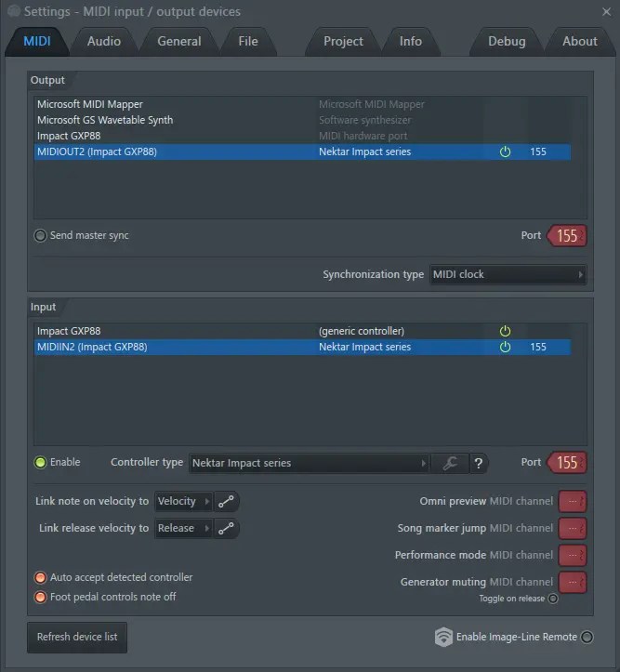The width and height of the screenshot is (620, 672).
Task: Toggle the Enable input device option
Action: coord(40,463)
